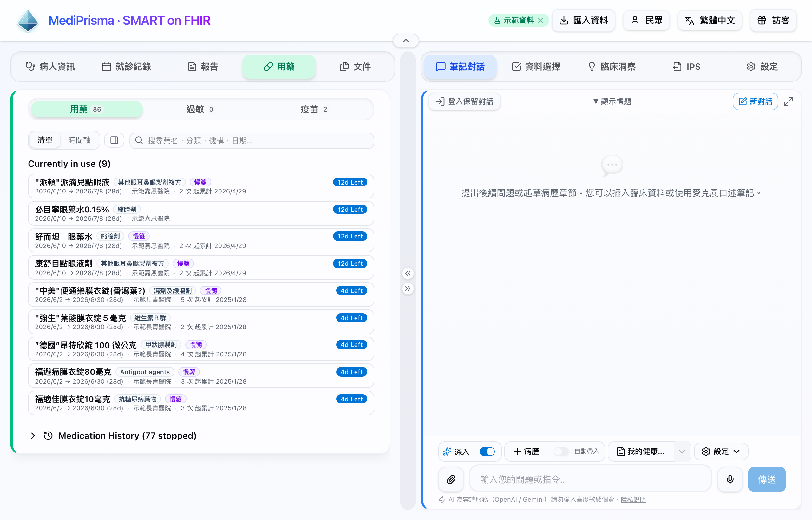
Task: Click the magnifier icon in medication search
Action: tap(139, 140)
